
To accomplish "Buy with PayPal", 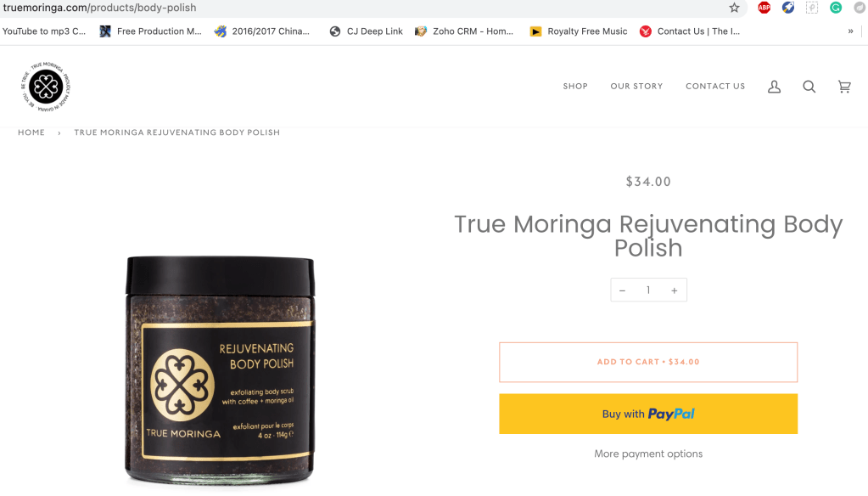I will click(648, 414).
